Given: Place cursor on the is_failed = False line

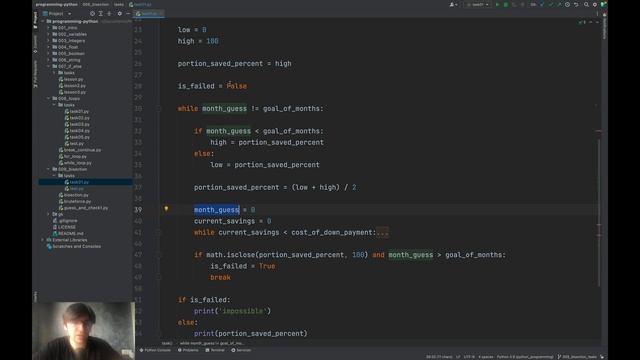Looking at the screenshot, I should click(212, 86).
